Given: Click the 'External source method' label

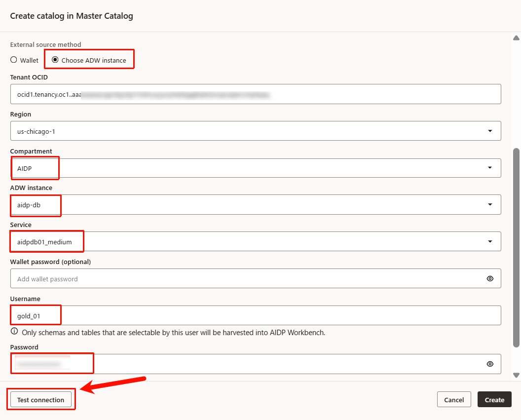Looking at the screenshot, I should 45,44.
